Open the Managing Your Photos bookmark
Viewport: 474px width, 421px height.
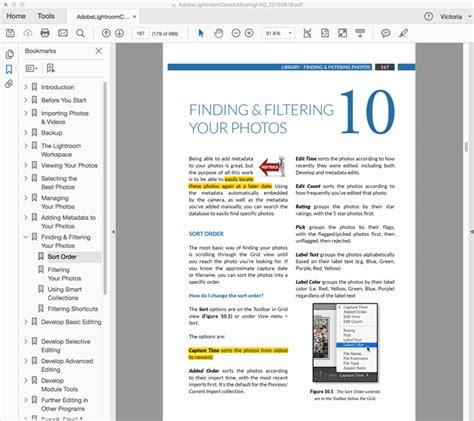(58, 202)
